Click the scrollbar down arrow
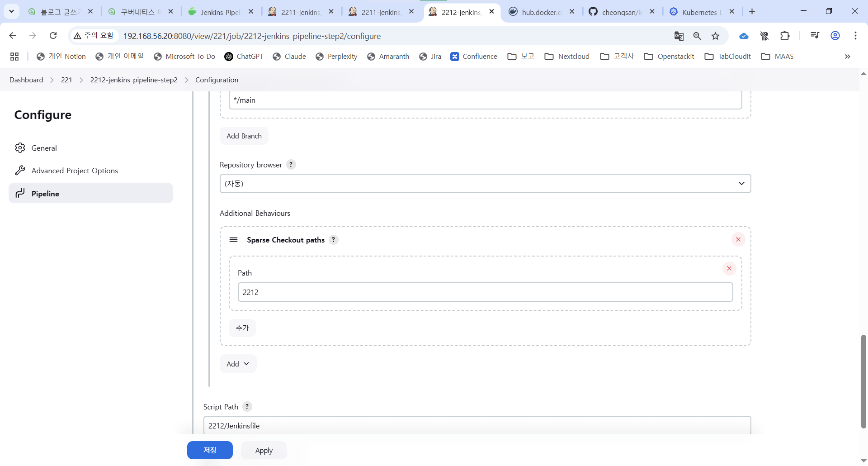This screenshot has height=466, width=868. [x=863, y=461]
